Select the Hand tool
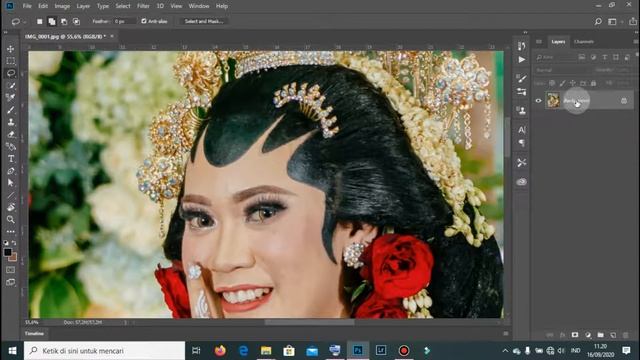This screenshot has height=360, width=640. point(11,207)
